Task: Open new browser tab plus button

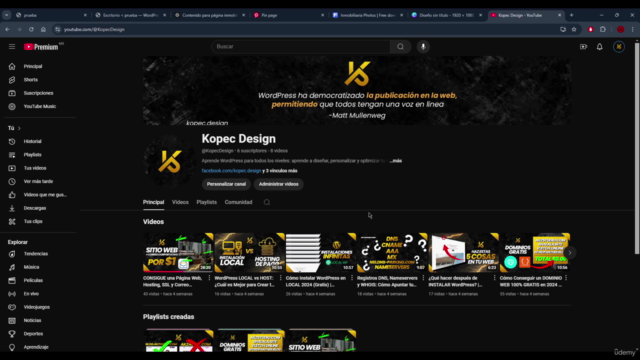Action: pos(571,15)
